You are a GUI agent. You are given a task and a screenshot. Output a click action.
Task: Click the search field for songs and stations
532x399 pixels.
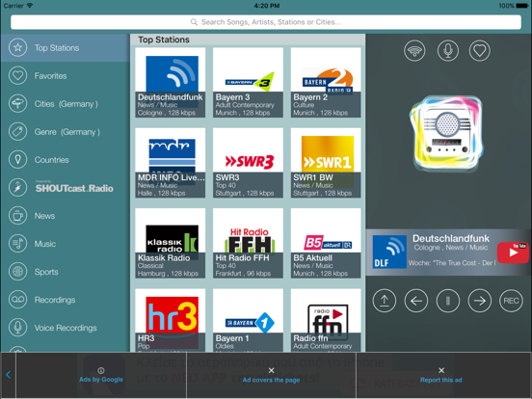point(266,22)
